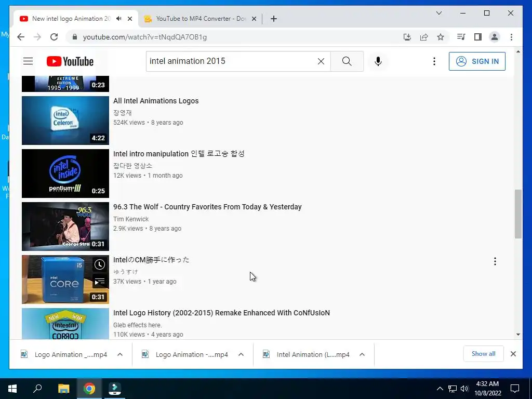Click the Extreme Edition 1995-1999 thumbnail
The height and width of the screenshot is (399, 532).
coord(65,84)
